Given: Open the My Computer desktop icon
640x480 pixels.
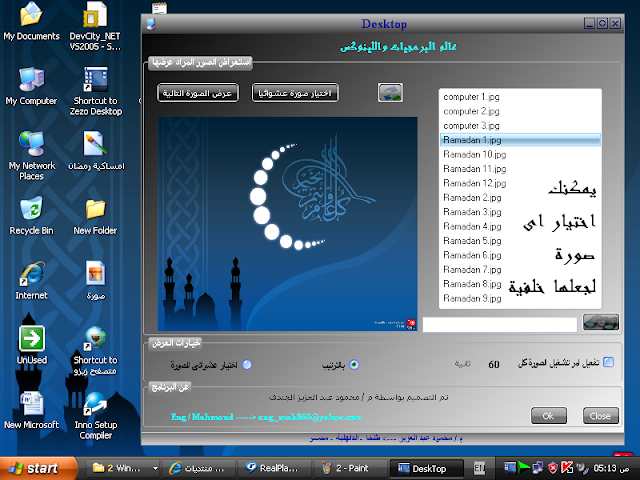Looking at the screenshot, I should (x=31, y=86).
